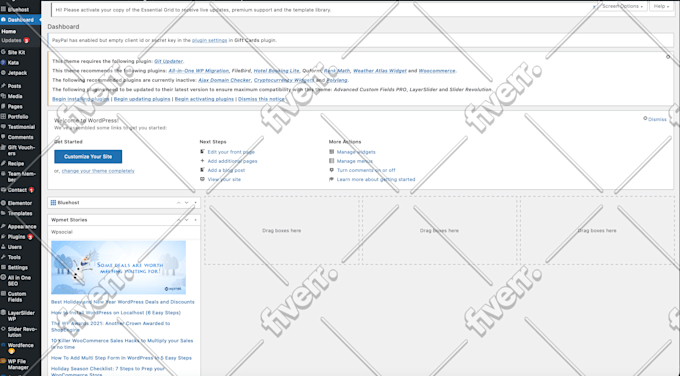The width and height of the screenshot is (680, 376).
Task: Open Learn more about getting started
Action: pyautogui.click(x=376, y=179)
